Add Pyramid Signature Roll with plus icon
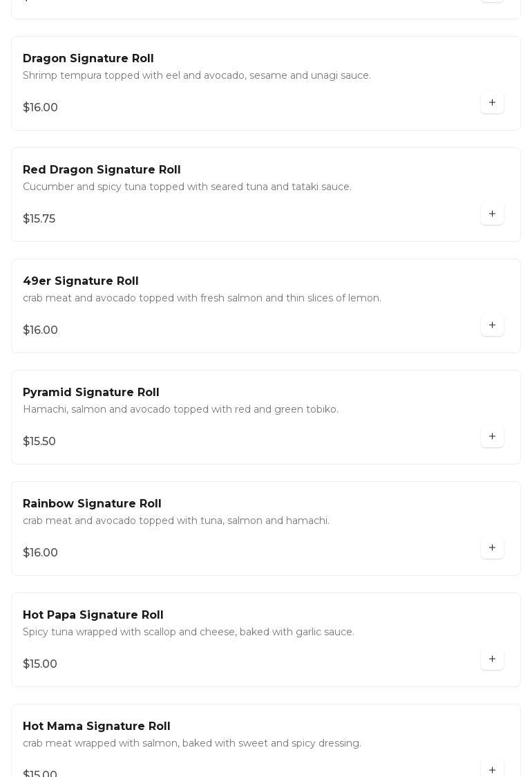Viewport: 532px width, 777px height. click(x=492, y=437)
